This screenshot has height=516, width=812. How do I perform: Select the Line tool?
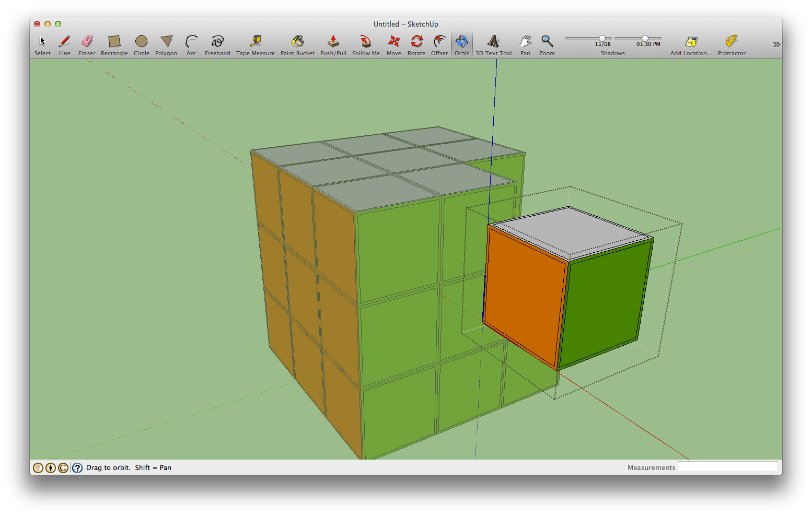click(64, 42)
